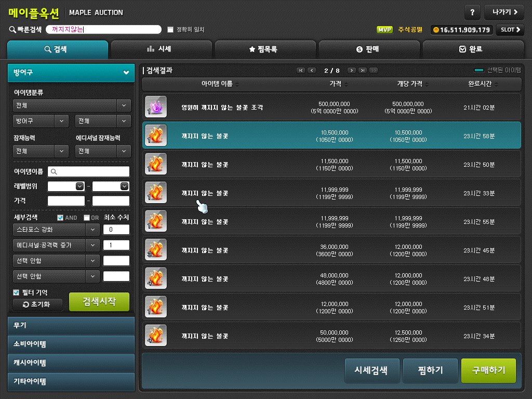The image size is (532, 399).
Task: Go to the next results page
Action: [352, 70]
